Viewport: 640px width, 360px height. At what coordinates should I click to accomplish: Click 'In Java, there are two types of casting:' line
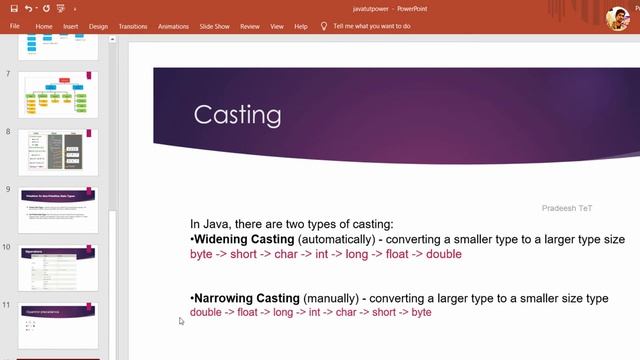(292, 224)
